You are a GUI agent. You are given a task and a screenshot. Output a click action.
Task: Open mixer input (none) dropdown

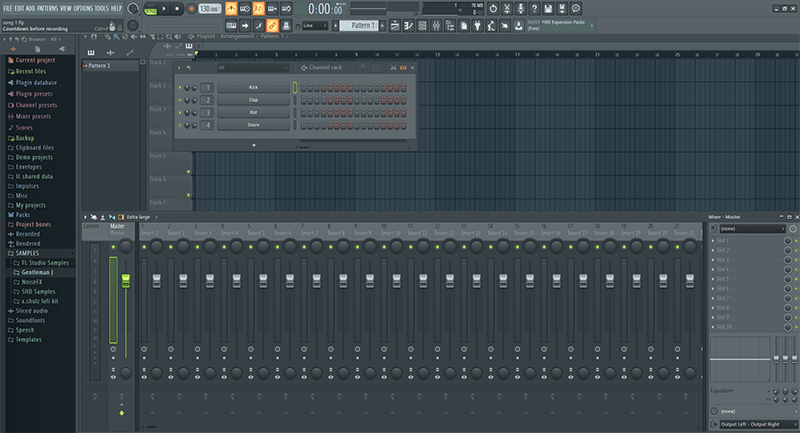coord(752,228)
